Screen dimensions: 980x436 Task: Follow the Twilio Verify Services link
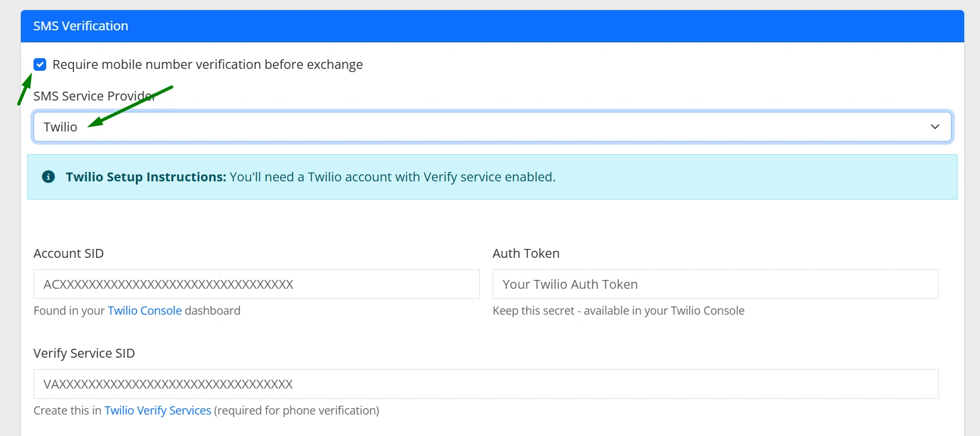[158, 411]
